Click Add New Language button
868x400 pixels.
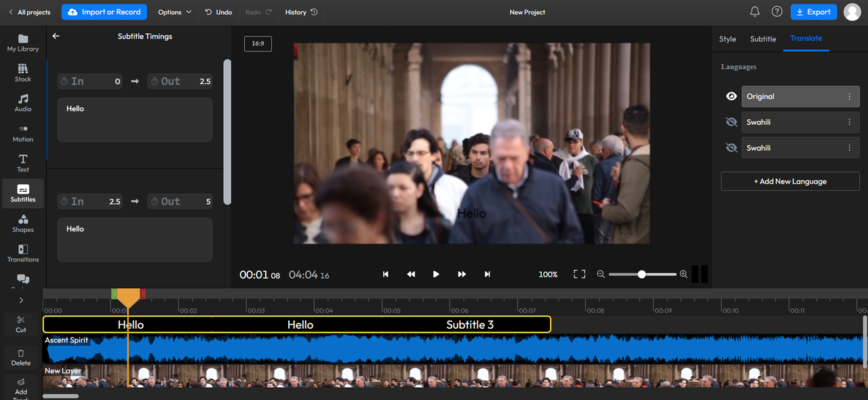[x=790, y=182]
